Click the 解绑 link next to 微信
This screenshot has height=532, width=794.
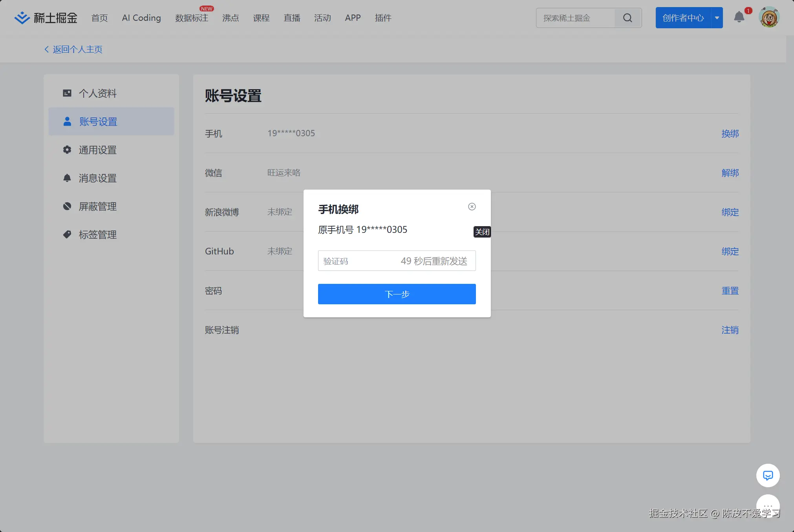pyautogui.click(x=730, y=173)
